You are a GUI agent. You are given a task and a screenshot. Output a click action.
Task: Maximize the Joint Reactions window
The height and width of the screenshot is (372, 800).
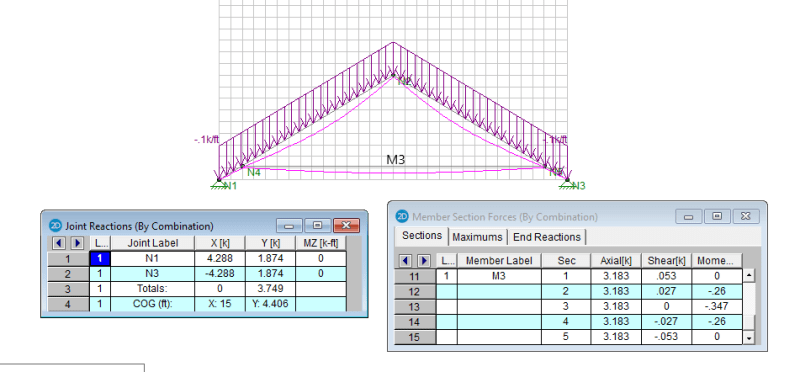click(x=318, y=225)
